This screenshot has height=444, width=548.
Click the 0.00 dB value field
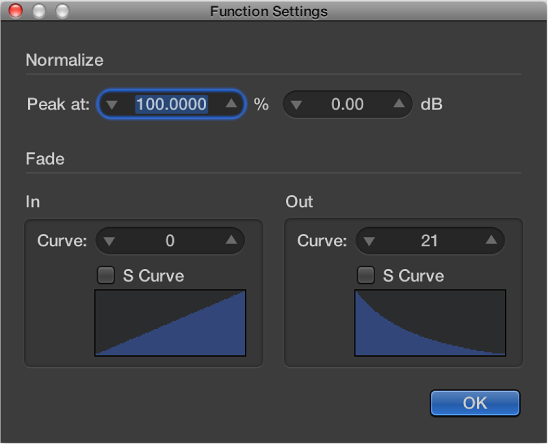347,104
